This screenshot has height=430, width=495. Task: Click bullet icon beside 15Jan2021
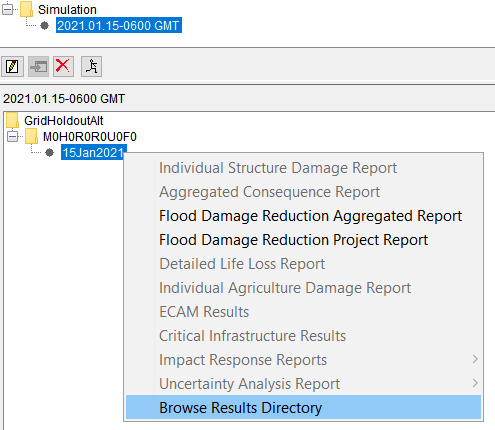[49, 153]
